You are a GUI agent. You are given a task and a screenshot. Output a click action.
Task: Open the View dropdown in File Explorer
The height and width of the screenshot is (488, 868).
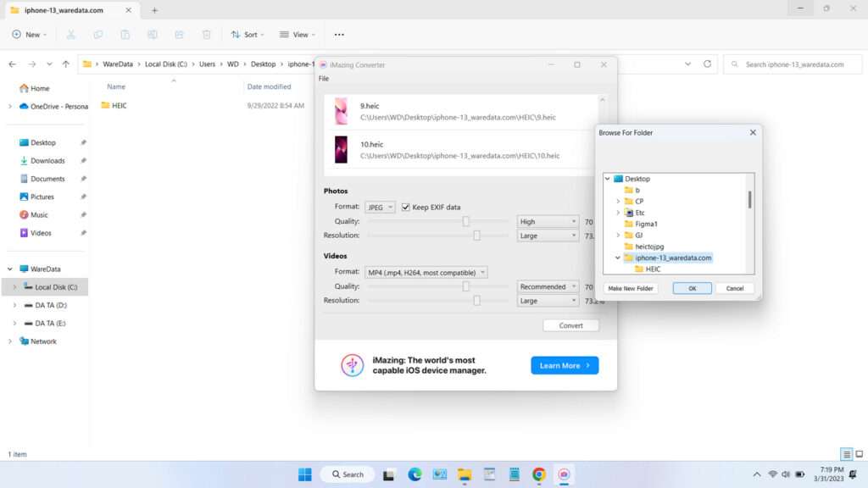coord(298,34)
